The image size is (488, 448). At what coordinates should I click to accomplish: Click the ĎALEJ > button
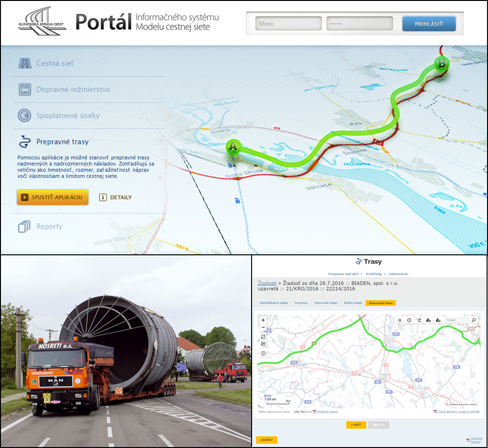coord(378,425)
